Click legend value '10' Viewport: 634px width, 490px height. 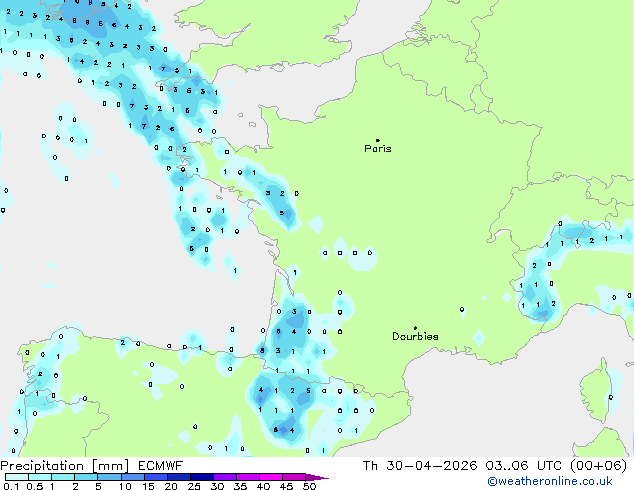[125, 486]
